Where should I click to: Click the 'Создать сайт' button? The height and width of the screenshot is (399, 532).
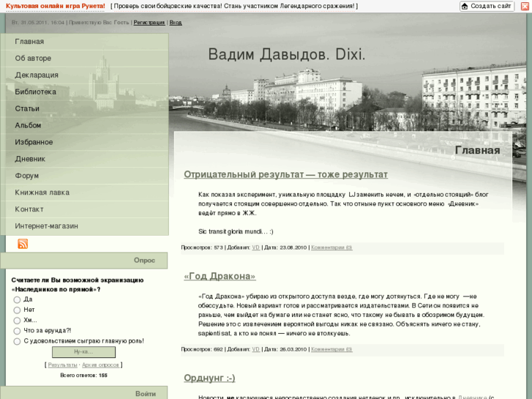coord(487,7)
